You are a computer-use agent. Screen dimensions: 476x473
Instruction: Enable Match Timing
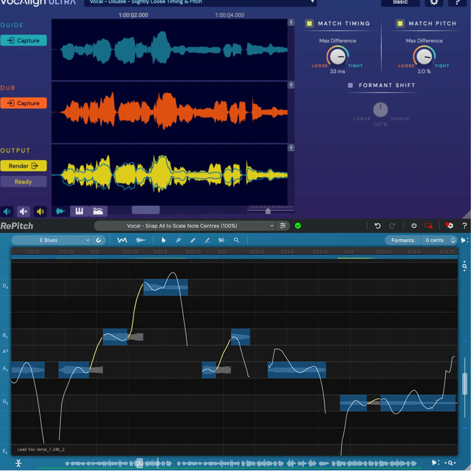[309, 23]
